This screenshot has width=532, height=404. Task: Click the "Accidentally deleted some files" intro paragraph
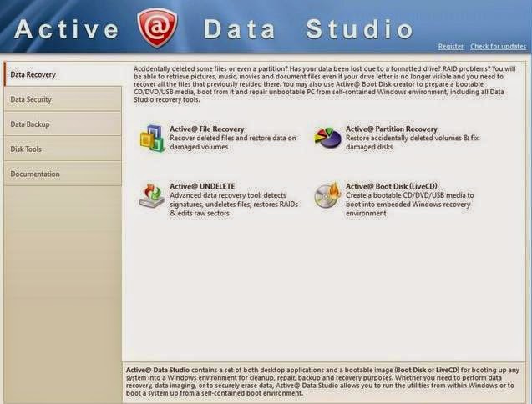pyautogui.click(x=324, y=84)
